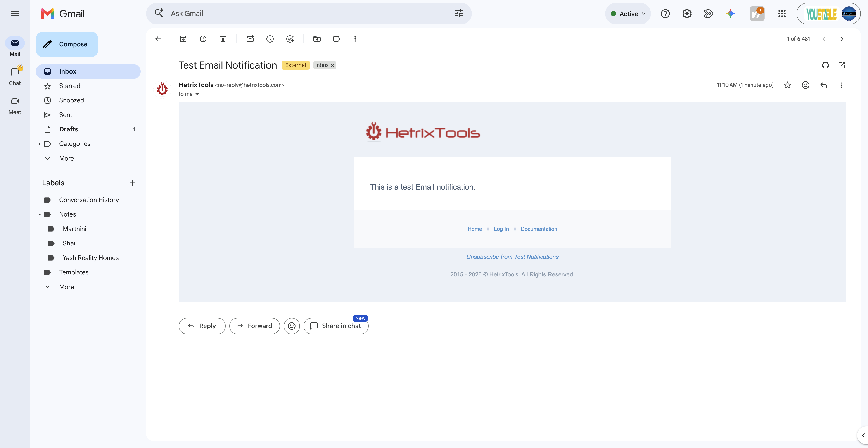Open the toolbar's More options menu
Viewport: 868px width, 448px height.
click(355, 39)
